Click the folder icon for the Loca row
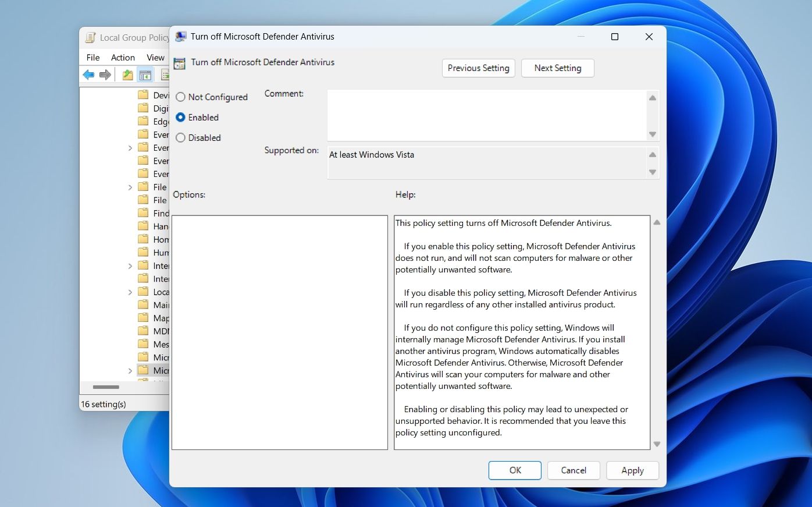This screenshot has height=507, width=812. coord(143,292)
